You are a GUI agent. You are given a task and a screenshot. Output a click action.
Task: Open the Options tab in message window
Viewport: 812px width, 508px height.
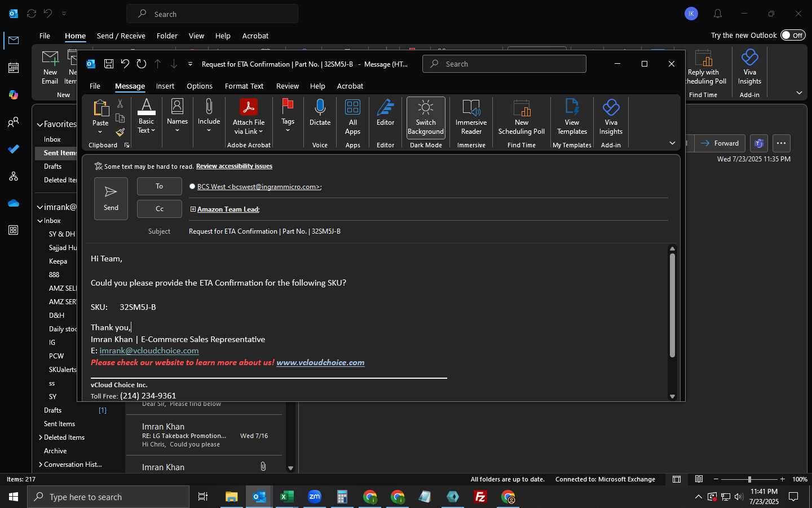pyautogui.click(x=200, y=86)
